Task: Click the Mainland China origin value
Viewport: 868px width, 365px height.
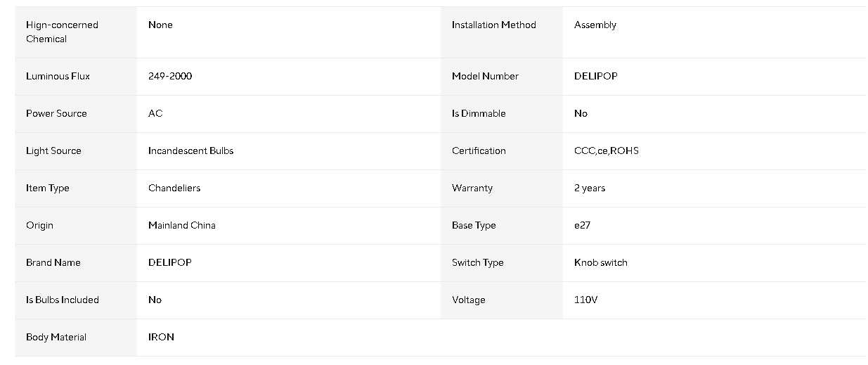Action: click(182, 225)
